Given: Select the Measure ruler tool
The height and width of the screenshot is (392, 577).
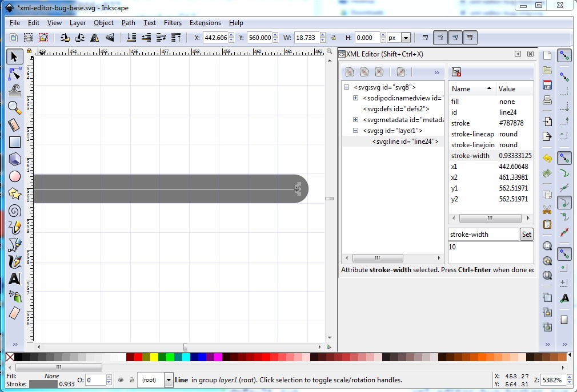Looking at the screenshot, I should pos(14,125).
